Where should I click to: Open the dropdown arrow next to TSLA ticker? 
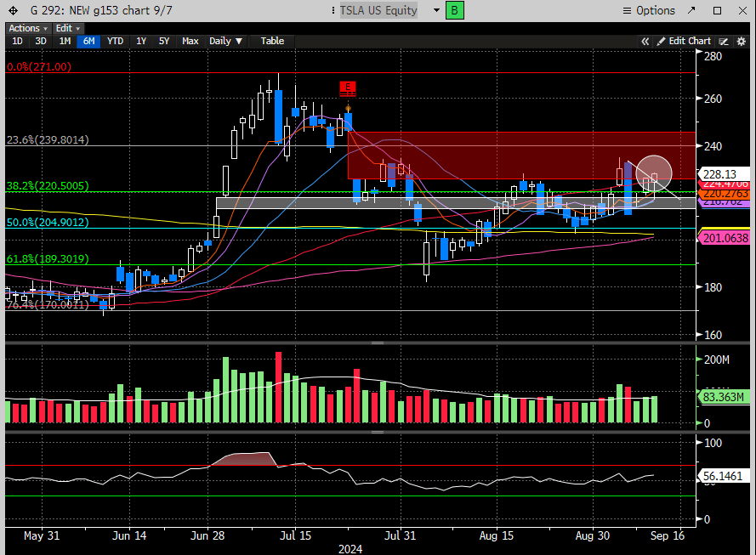coord(436,10)
